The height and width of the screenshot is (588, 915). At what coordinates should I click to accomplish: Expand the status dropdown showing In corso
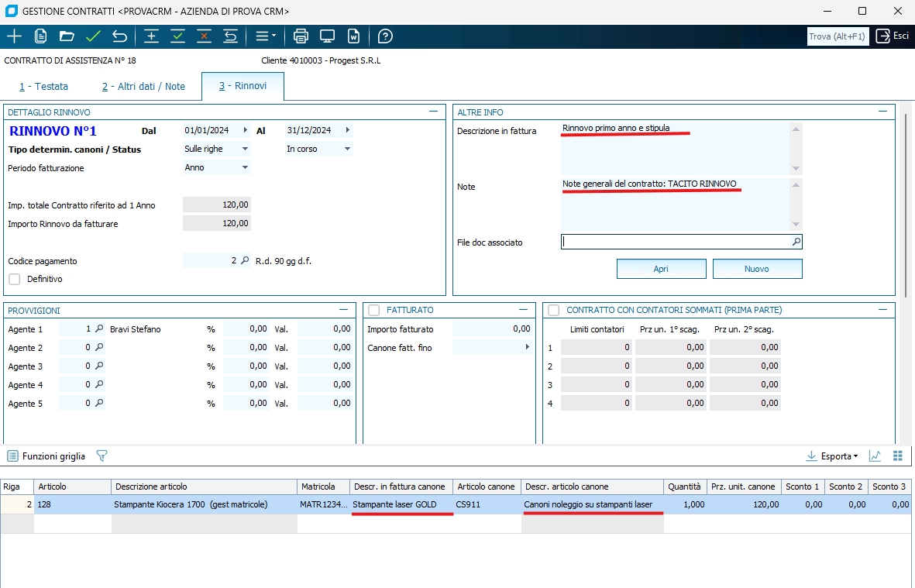(x=346, y=149)
